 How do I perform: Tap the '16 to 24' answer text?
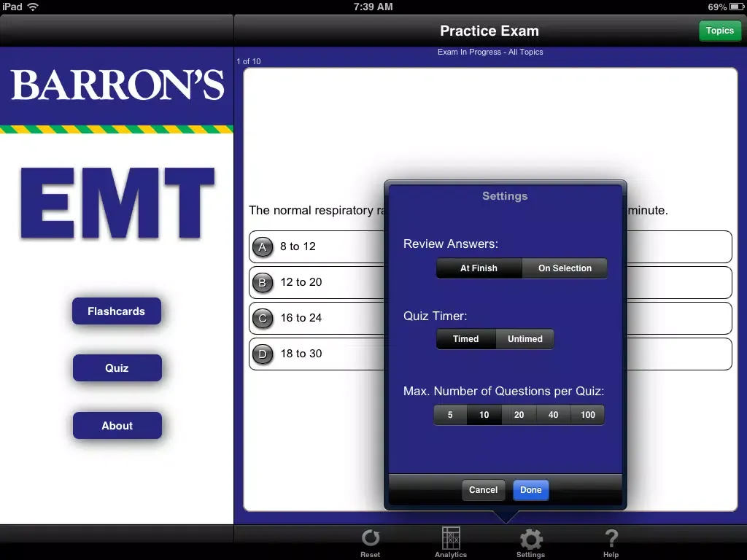coord(301,318)
